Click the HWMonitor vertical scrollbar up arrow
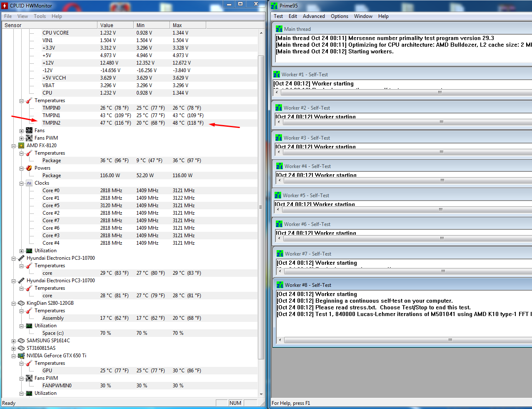 pyautogui.click(x=261, y=33)
